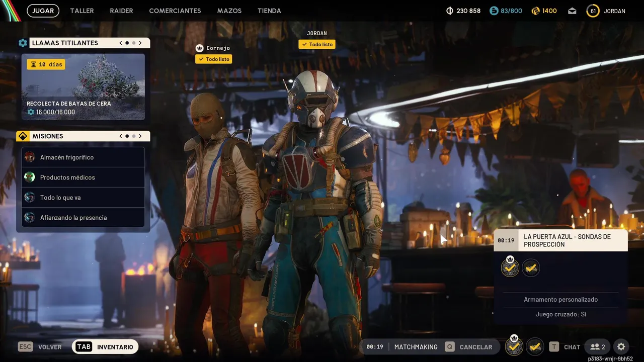Click the 16 000/16 000 progress text

click(x=55, y=112)
